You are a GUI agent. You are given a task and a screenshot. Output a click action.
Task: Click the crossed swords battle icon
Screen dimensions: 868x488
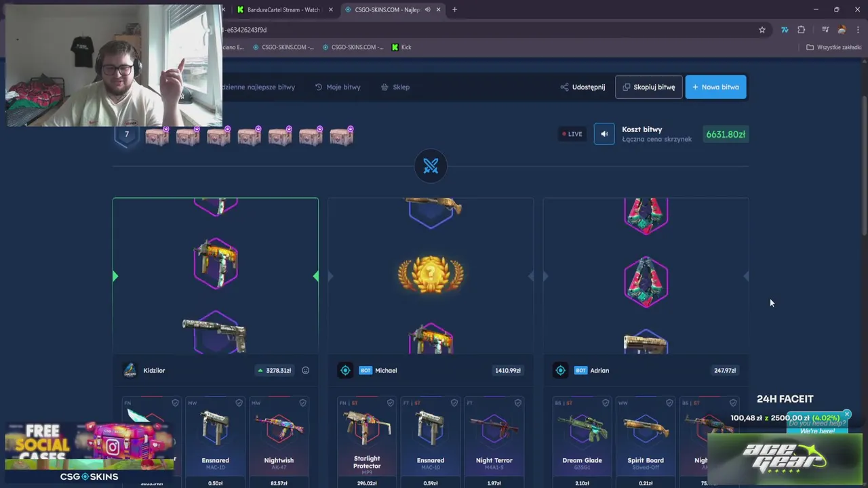431,166
